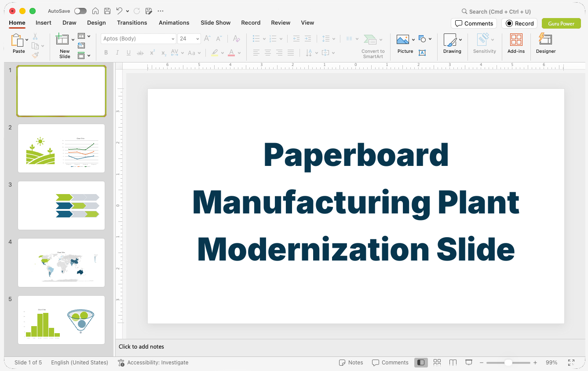Open the more options ellipsis in title bar
The height and width of the screenshot is (371, 588).
(x=161, y=11)
